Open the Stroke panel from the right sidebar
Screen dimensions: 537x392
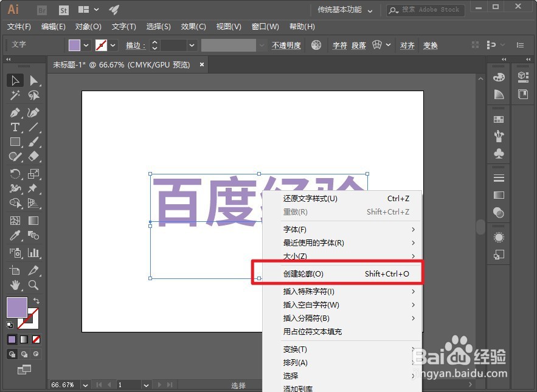[499, 177]
